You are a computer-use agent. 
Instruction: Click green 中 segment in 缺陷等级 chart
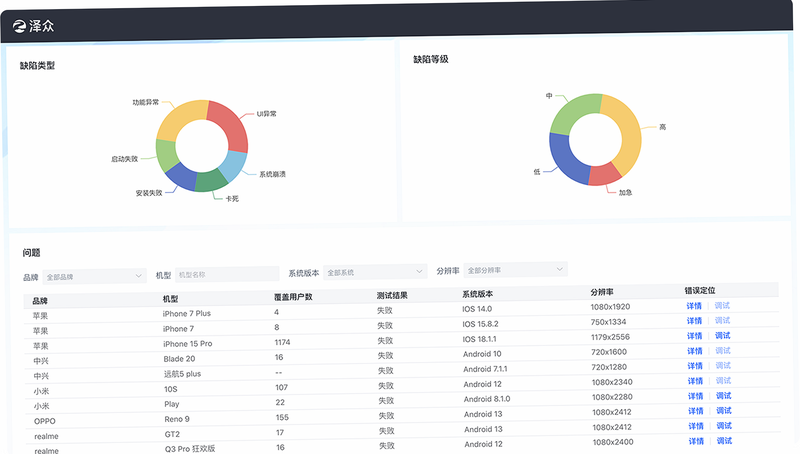[x=570, y=113]
